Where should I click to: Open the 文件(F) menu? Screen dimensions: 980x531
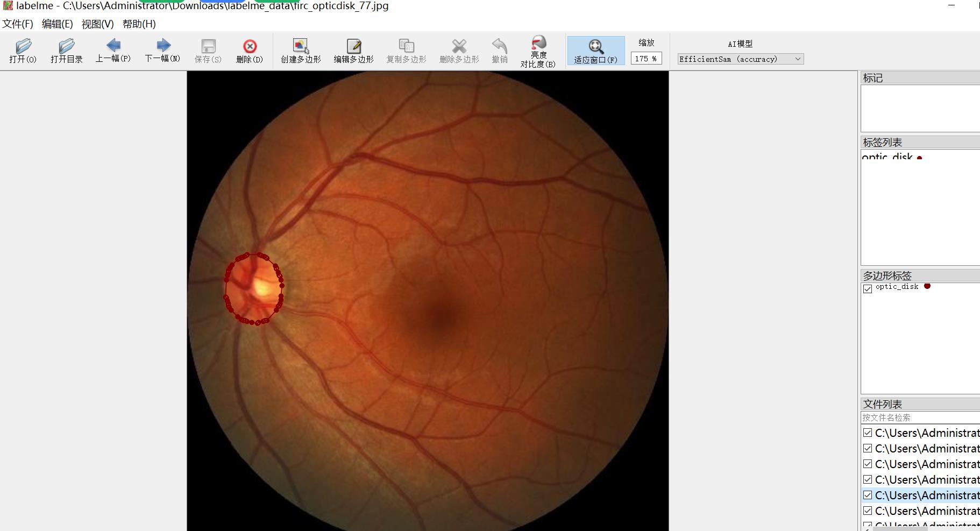point(18,24)
